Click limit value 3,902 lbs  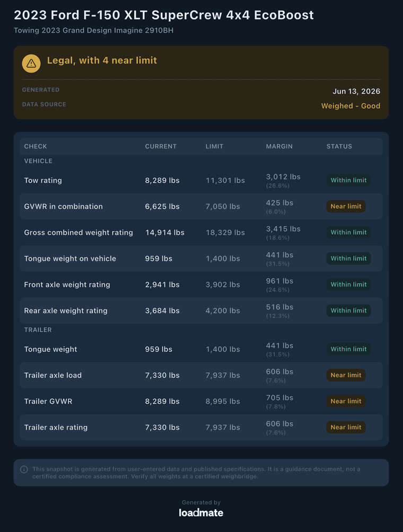tap(223, 285)
